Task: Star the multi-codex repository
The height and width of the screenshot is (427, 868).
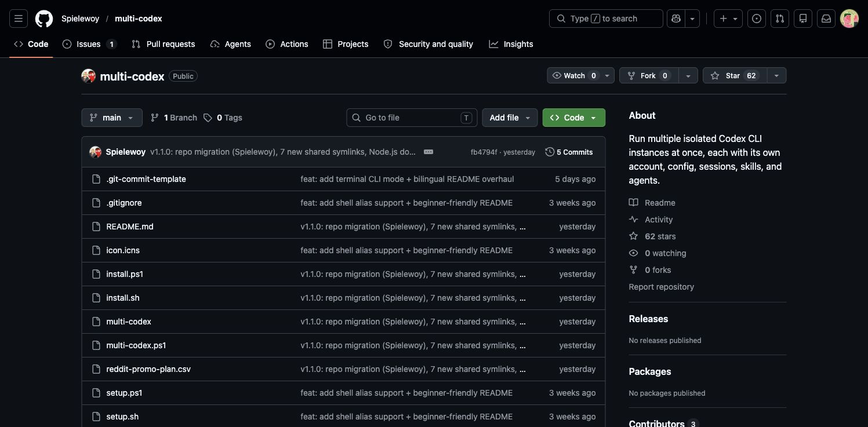Action: click(x=735, y=75)
